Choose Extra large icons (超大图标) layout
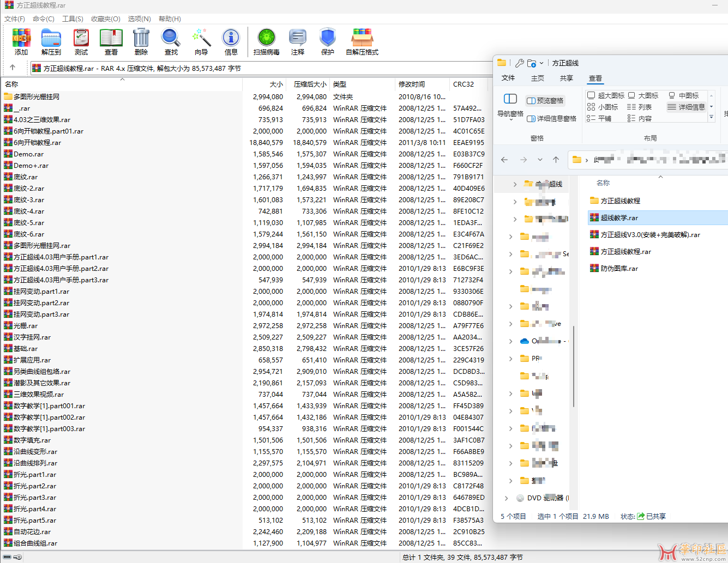The image size is (728, 563). (606, 95)
